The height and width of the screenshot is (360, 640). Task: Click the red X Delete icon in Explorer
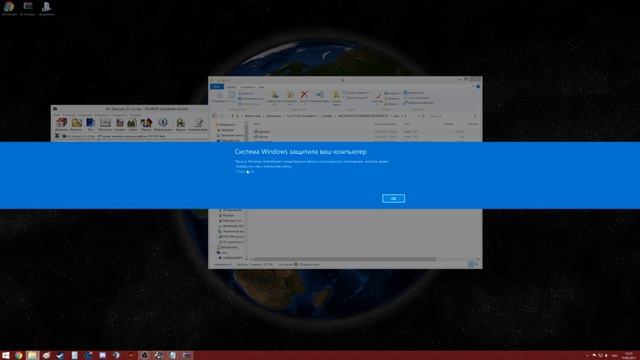click(x=304, y=95)
